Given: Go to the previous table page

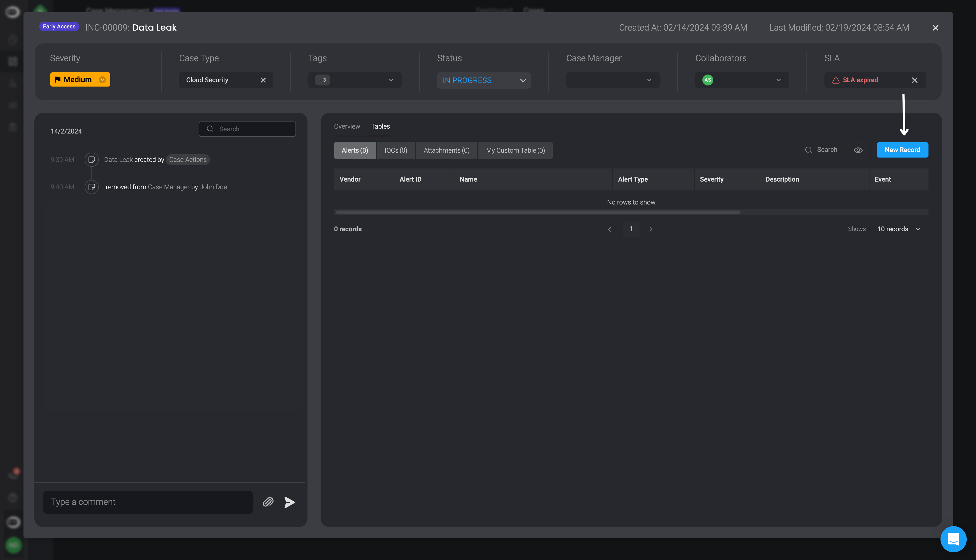Looking at the screenshot, I should pyautogui.click(x=610, y=229).
